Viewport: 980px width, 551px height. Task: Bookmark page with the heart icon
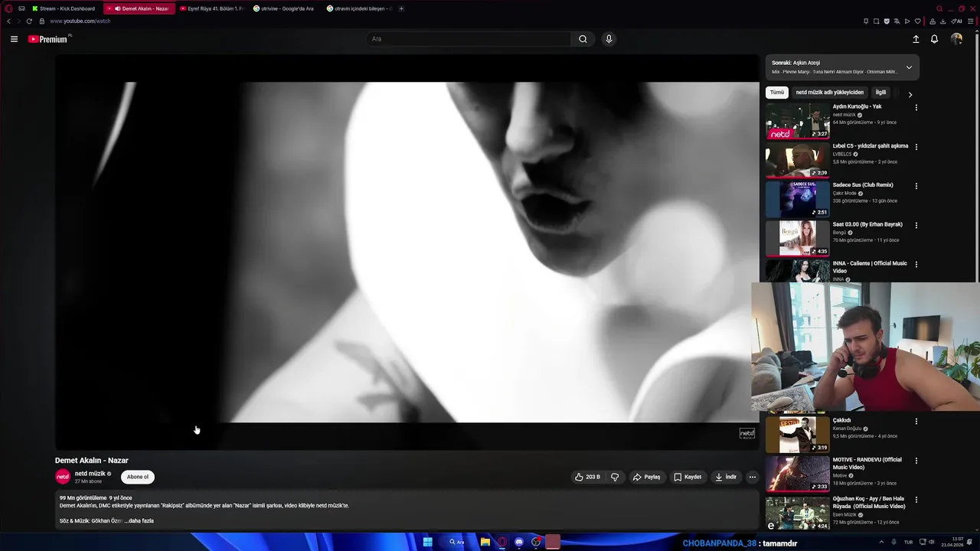(918, 21)
